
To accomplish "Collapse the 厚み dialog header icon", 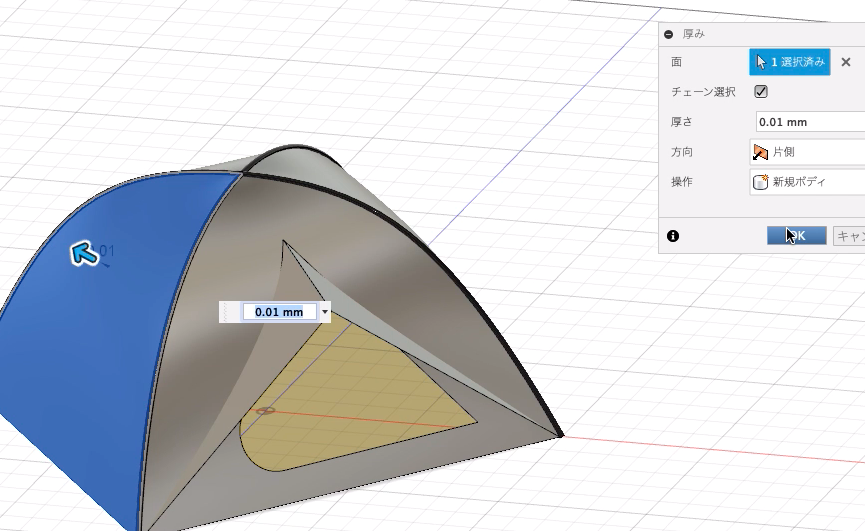I will point(669,34).
